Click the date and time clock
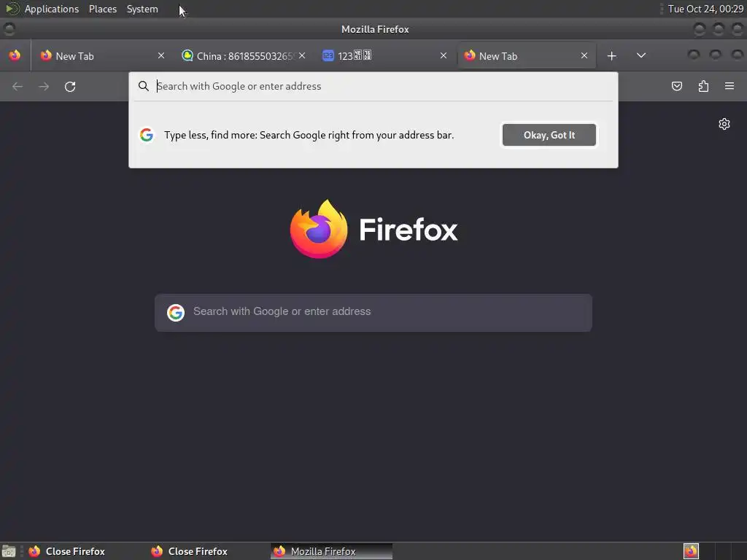 [705, 9]
